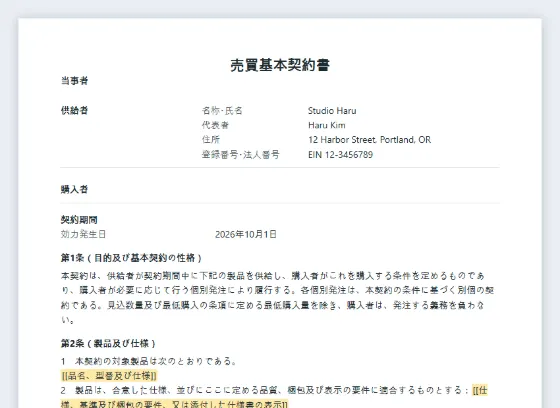Click heading 第2条（製品及び仕様）
The image size is (560, 408).
tap(109, 344)
